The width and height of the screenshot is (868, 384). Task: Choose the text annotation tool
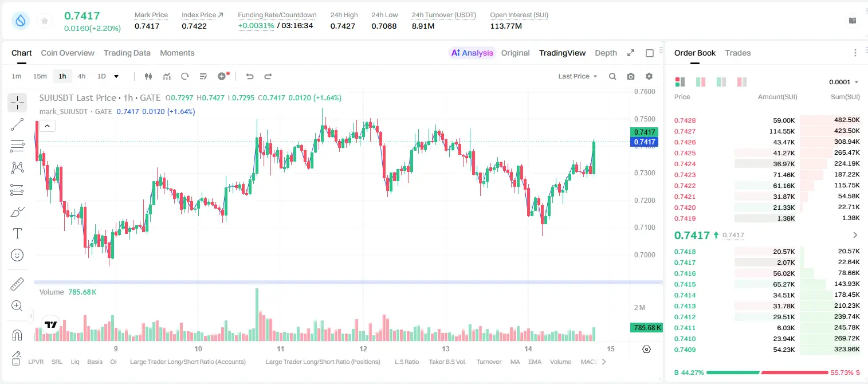click(17, 233)
